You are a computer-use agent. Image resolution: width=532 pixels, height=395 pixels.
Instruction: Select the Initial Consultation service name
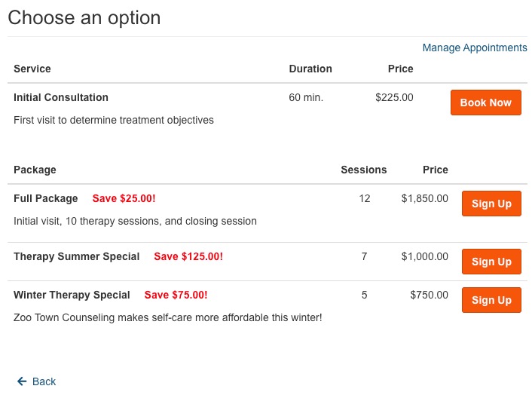pyautogui.click(x=61, y=97)
